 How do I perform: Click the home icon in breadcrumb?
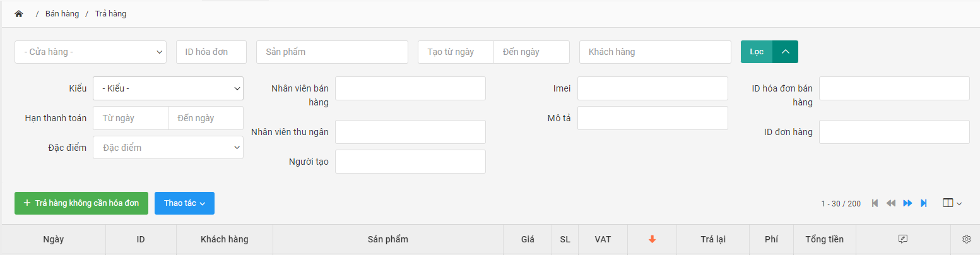click(18, 14)
